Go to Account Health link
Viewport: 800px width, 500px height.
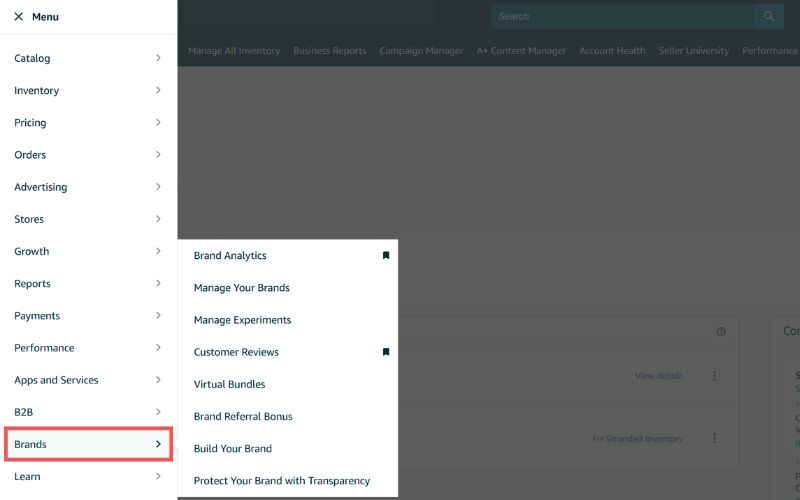tap(612, 51)
